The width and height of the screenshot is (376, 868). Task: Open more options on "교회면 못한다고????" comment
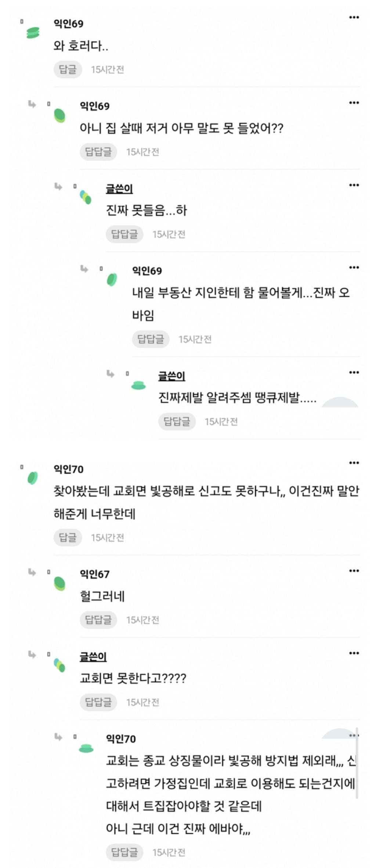tap(354, 653)
